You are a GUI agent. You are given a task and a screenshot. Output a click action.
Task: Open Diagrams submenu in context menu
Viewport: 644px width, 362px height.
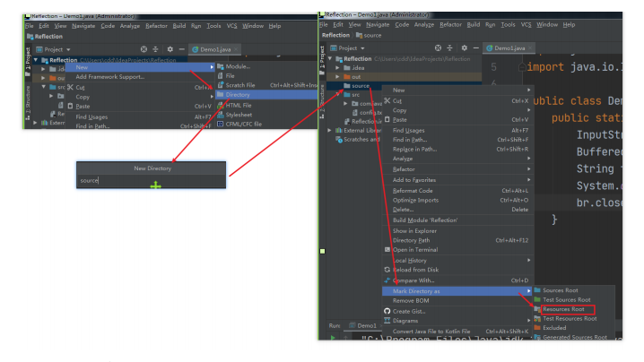point(457,321)
